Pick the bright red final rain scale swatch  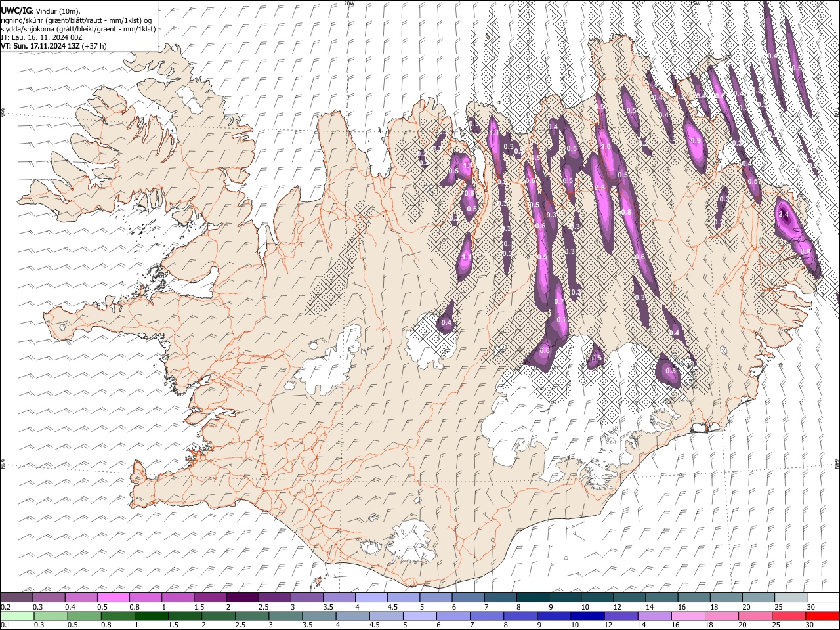pos(823,616)
